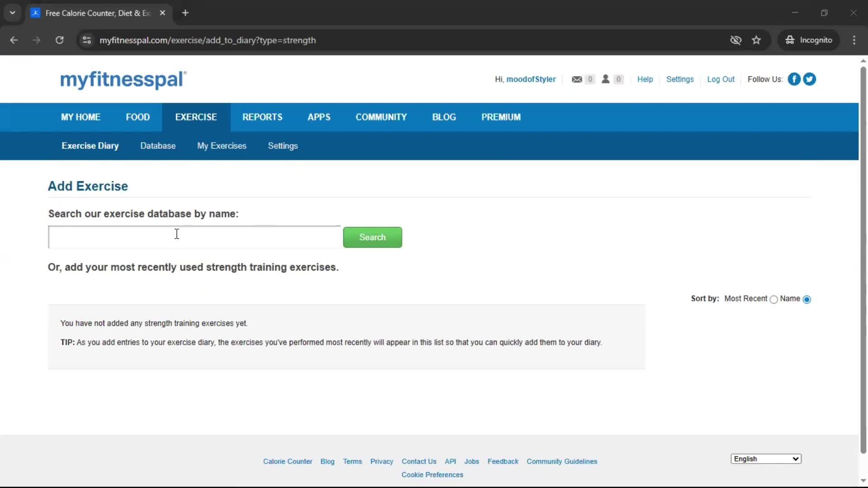Image resolution: width=868 pixels, height=488 pixels.
Task: Open the MY HOME menu
Action: (x=81, y=117)
